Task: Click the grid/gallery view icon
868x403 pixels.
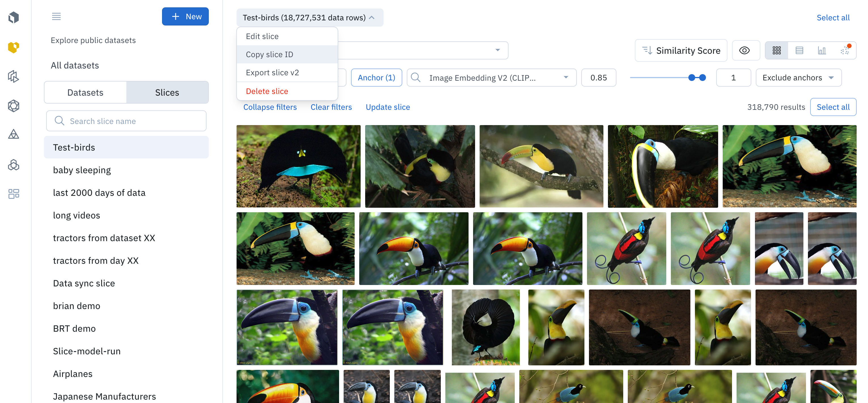Action: coord(777,50)
